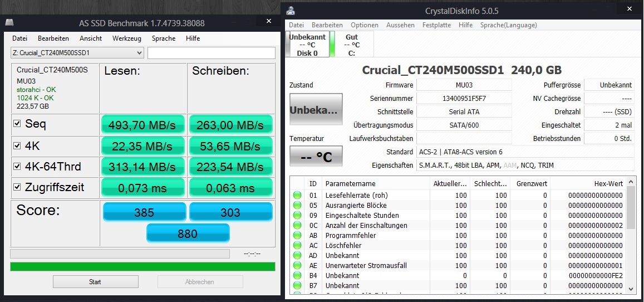Click scroll-down arrow of SMART attribute list
644x302 pixels.
[x=631, y=289]
